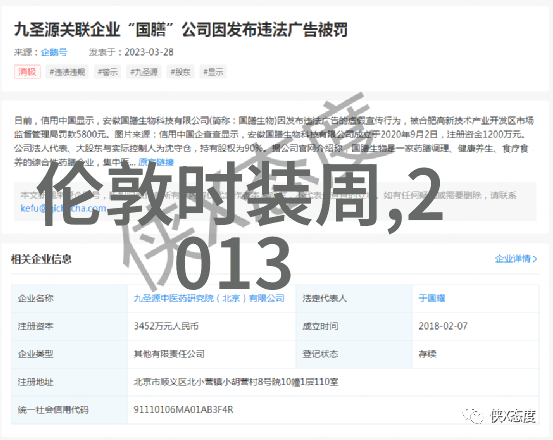Click the 企业类型 label cell

(x=69, y=354)
